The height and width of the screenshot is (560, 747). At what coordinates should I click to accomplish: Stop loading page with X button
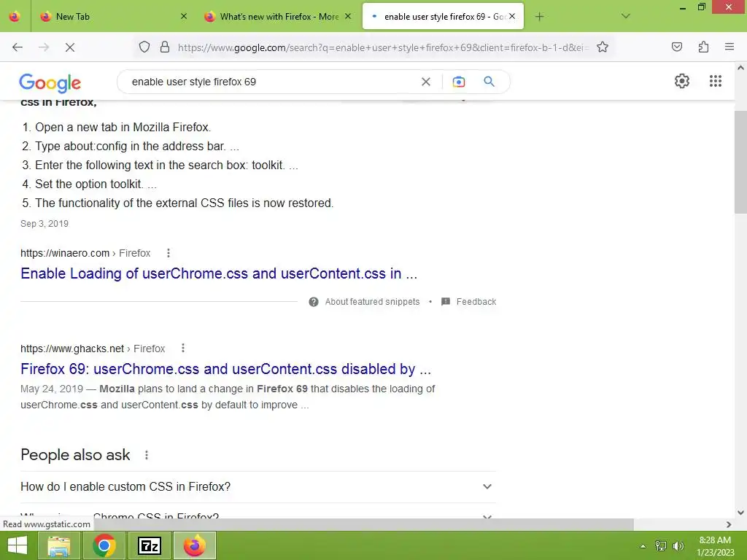[69, 47]
